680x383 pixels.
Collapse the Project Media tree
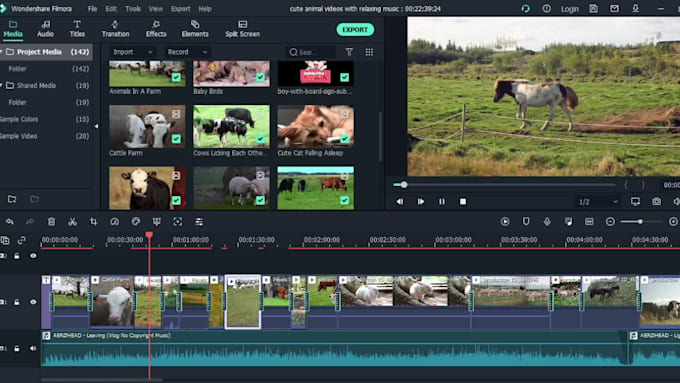[2, 52]
